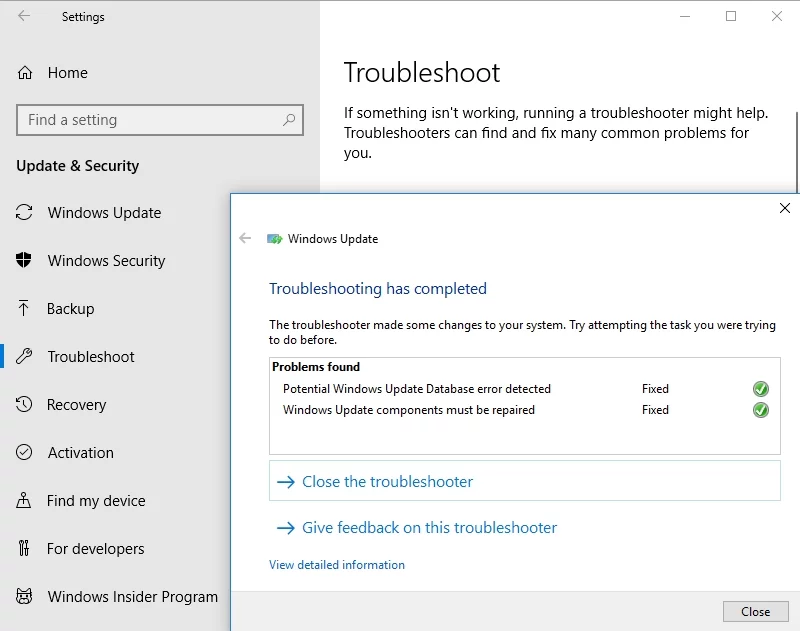This screenshot has height=631, width=800.
Task: Click the Windows Insider Program cat icon
Action: [25, 597]
